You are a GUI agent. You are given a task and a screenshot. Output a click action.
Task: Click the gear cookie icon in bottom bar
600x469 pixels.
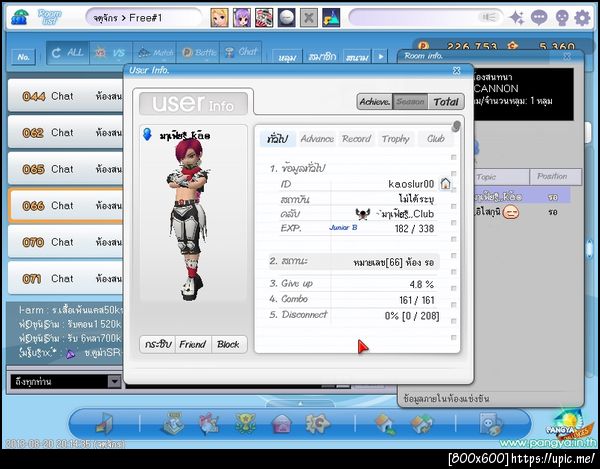(x=317, y=423)
